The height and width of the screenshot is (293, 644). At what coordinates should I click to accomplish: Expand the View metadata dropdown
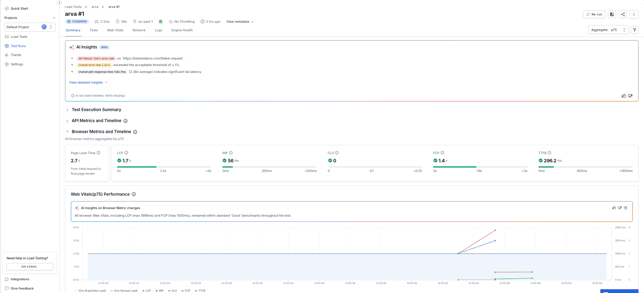coord(240,22)
